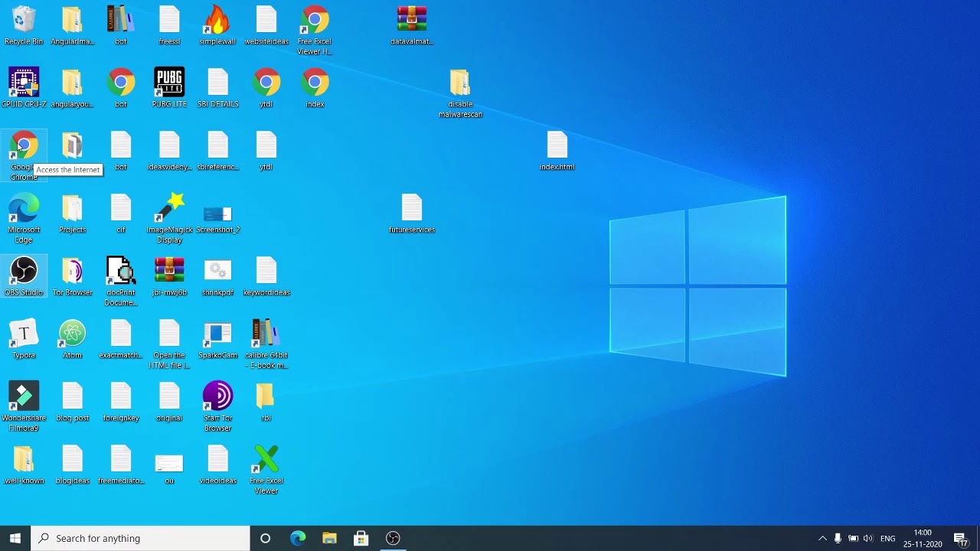Open the Windows Start menu

pos(15,538)
